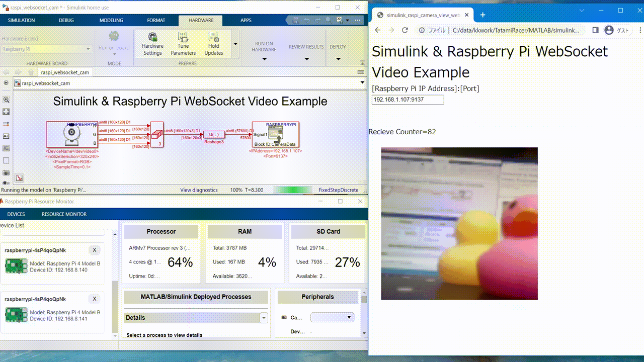Click the Run on board chip icon
This screenshot has width=644, height=362.
(x=114, y=37)
